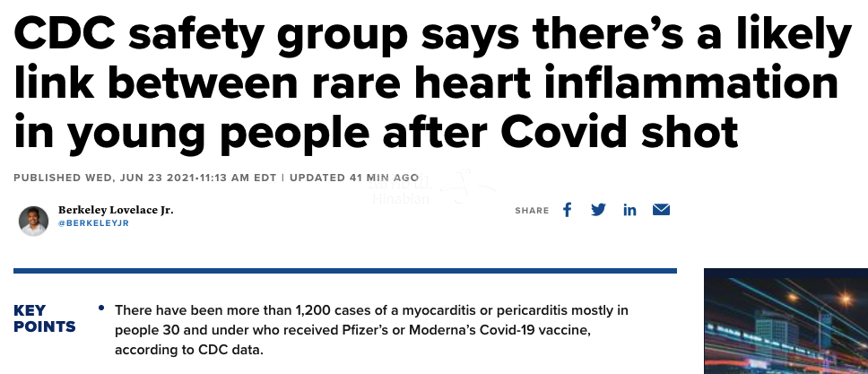
Task: Share the article via email icon
Action: click(662, 210)
